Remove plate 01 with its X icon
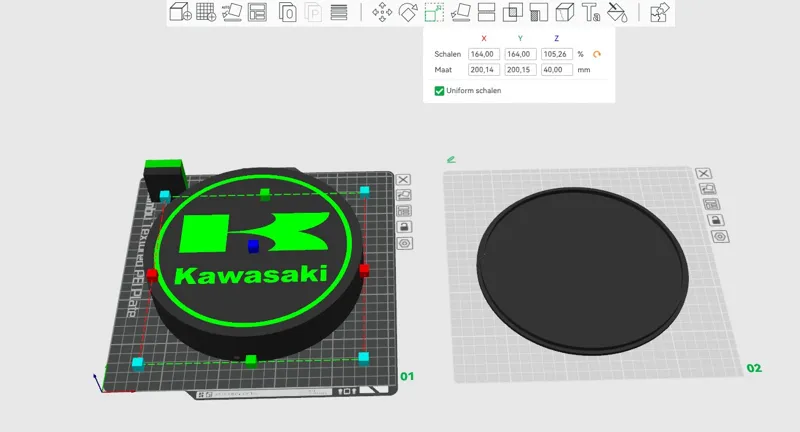The image size is (800, 432). 403,180
